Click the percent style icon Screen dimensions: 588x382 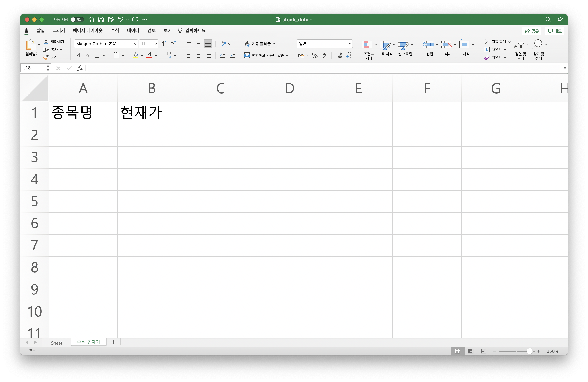pyautogui.click(x=315, y=55)
